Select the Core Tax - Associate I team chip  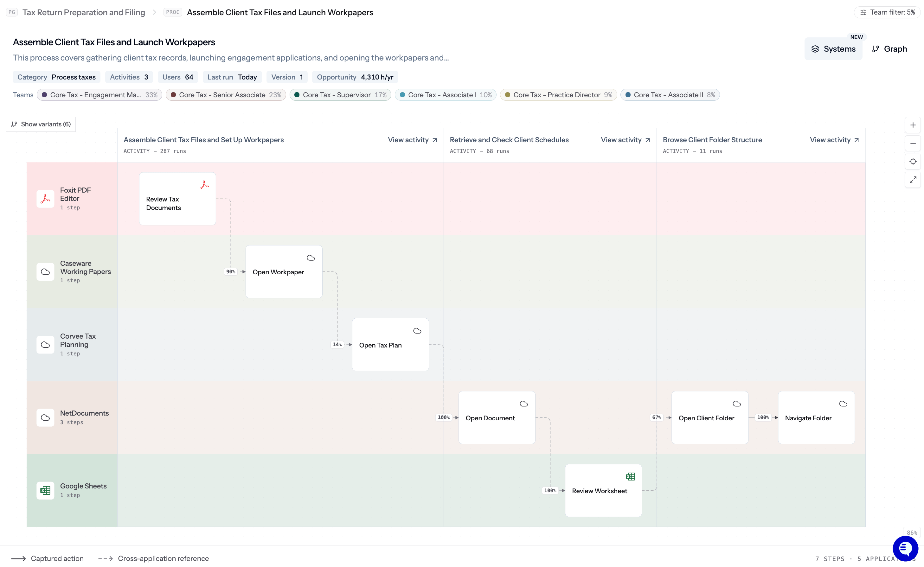click(x=446, y=95)
